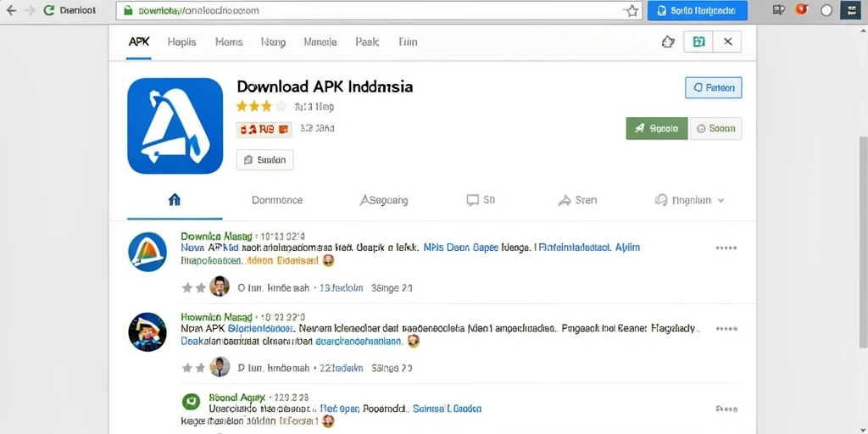Image resolution: width=868 pixels, height=434 pixels.
Task: Click the grey Sooon button
Action: 715,129
